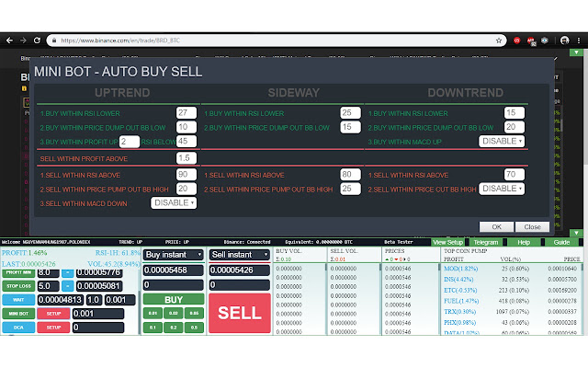
Task: Click the green arrow above the Guide button
Action: pyautogui.click(x=576, y=233)
